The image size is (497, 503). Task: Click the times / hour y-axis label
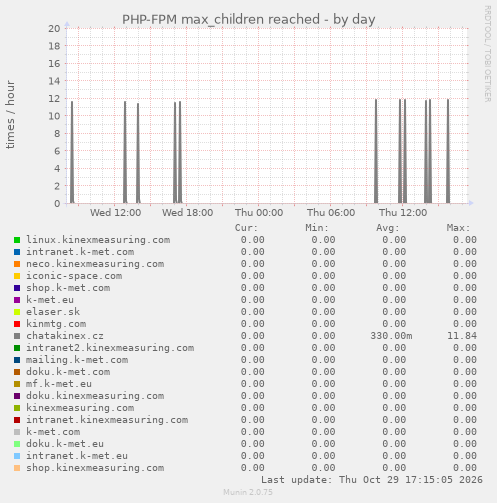click(10, 114)
